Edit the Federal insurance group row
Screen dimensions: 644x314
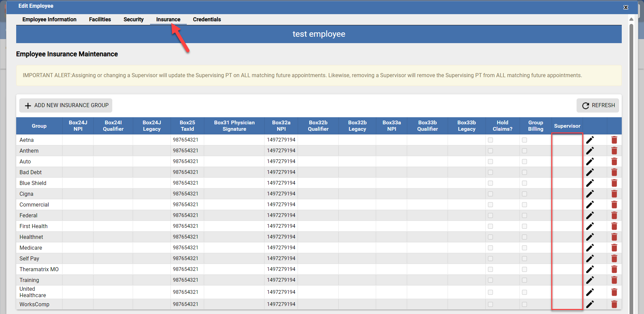[x=590, y=215]
